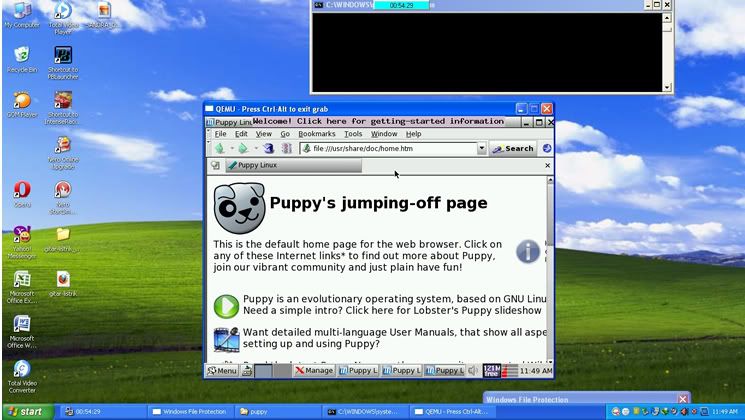Click the blue info circle icon

tap(528, 251)
